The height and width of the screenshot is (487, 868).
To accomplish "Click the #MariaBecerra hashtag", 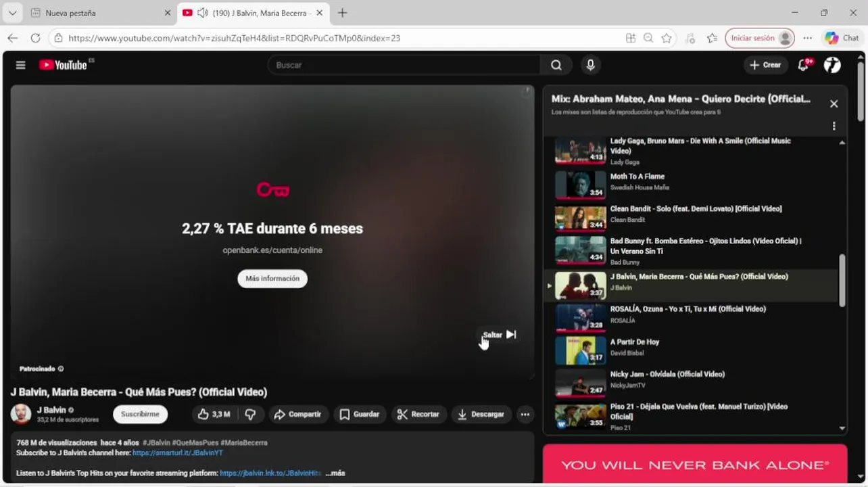I will (244, 442).
